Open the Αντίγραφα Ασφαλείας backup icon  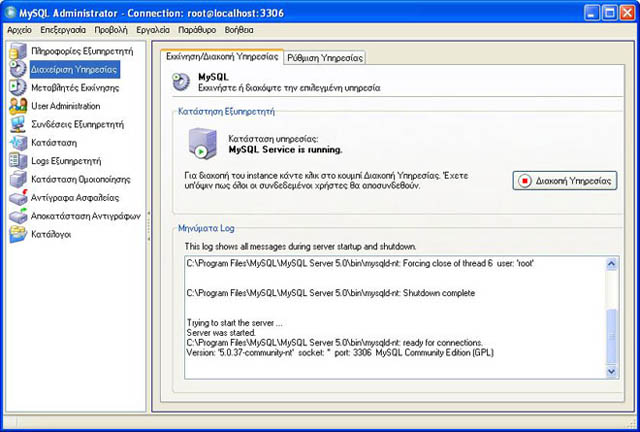[x=18, y=198]
